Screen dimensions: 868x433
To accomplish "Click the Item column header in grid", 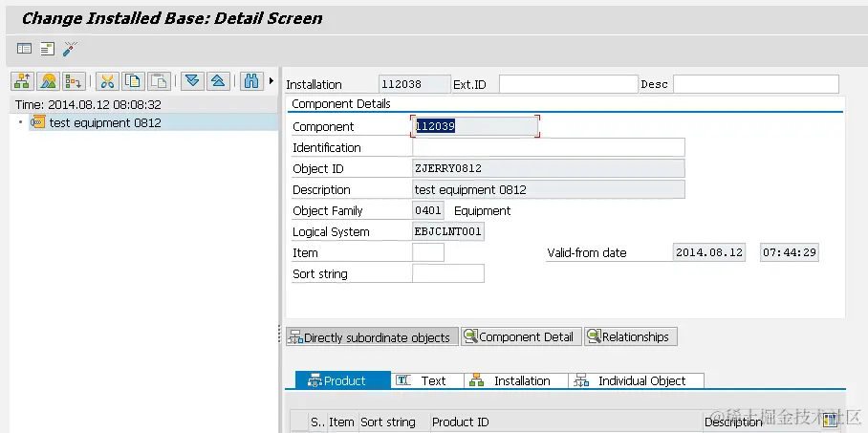I will tap(342, 422).
